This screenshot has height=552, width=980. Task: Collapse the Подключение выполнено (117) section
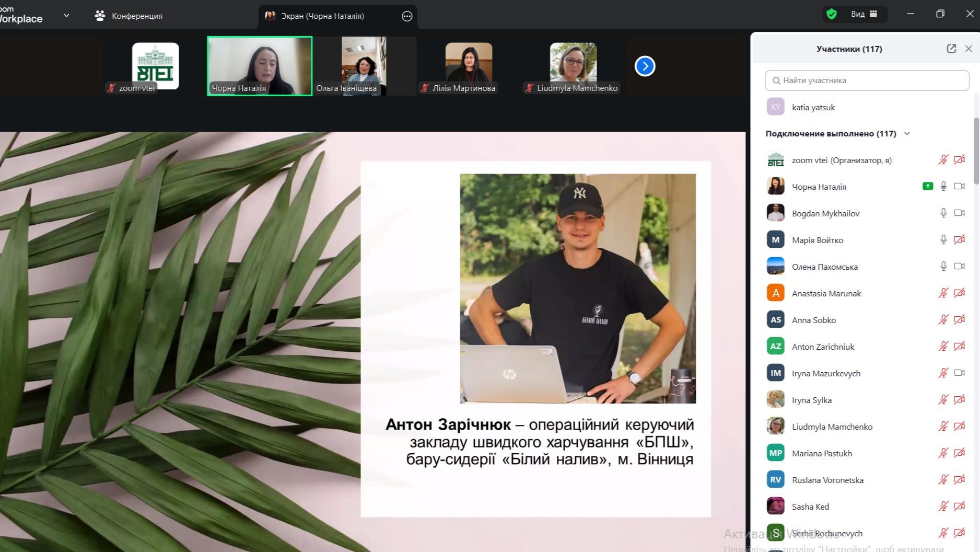[907, 133]
